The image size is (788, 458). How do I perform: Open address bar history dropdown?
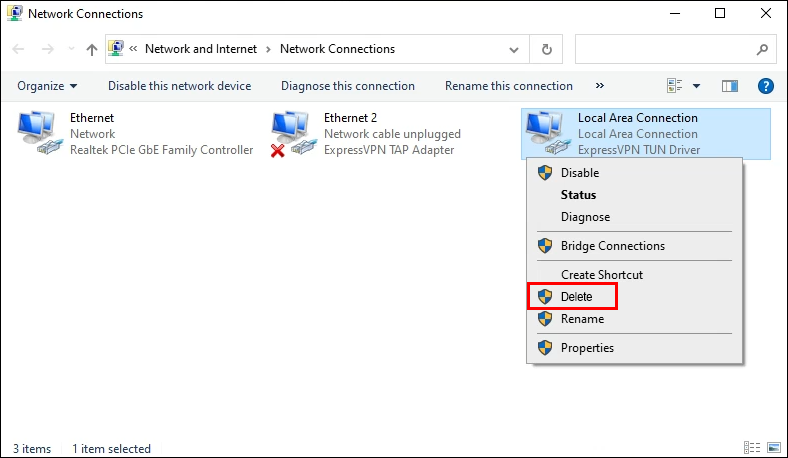click(517, 49)
